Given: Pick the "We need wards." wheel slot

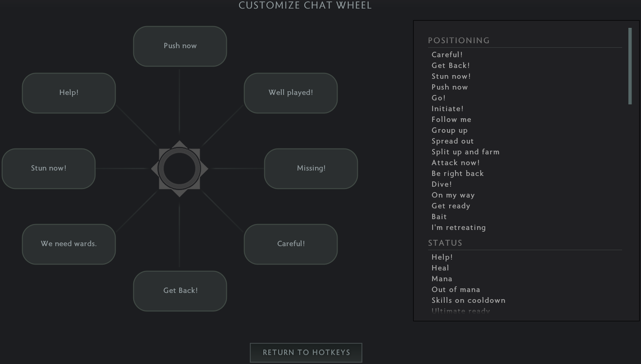Looking at the screenshot, I should 69,244.
